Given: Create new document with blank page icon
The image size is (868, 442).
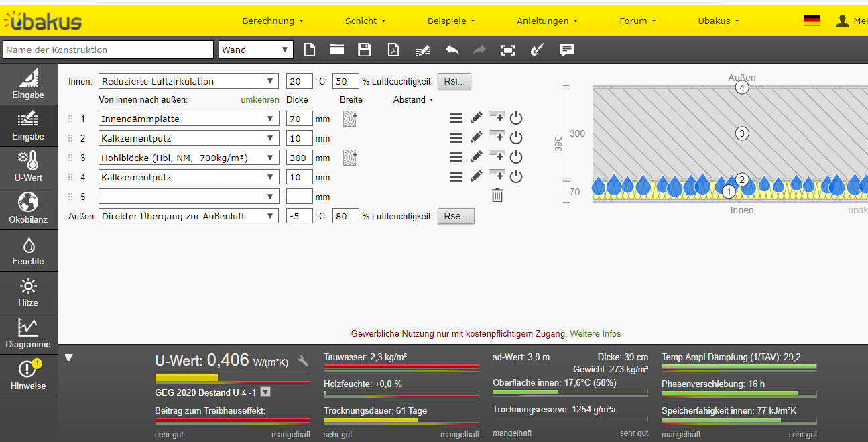Looking at the screenshot, I should pos(309,50).
